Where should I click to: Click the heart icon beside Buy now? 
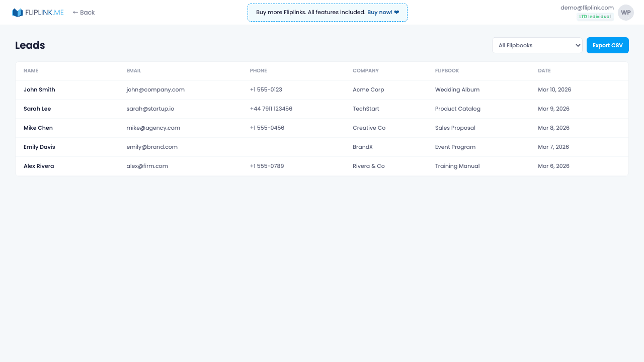click(396, 12)
